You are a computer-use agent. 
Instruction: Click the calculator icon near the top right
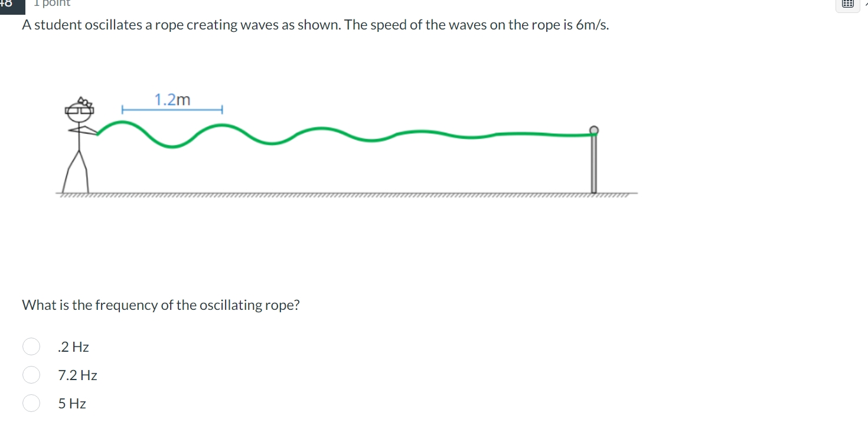847,4
